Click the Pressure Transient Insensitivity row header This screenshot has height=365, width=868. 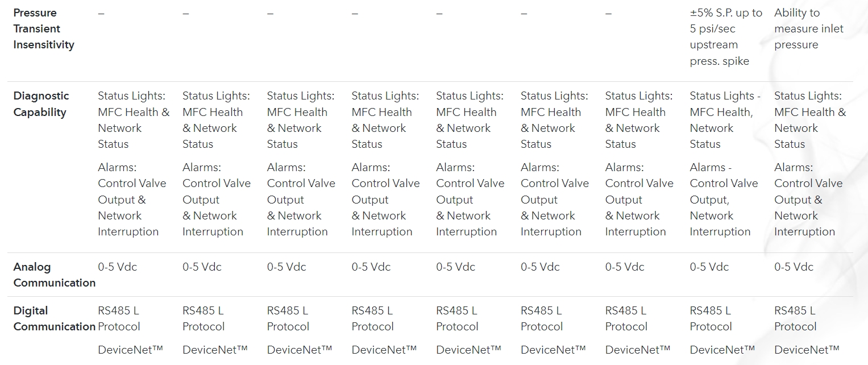point(44,28)
